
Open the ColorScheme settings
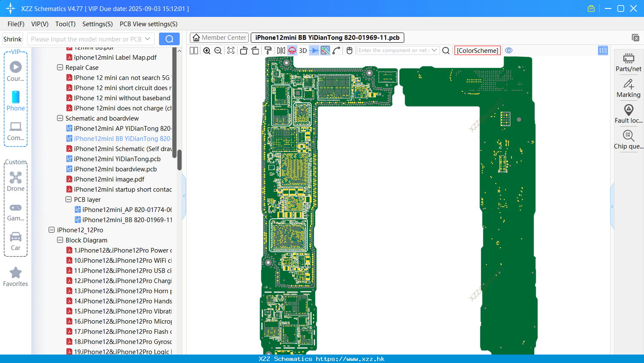coord(477,50)
